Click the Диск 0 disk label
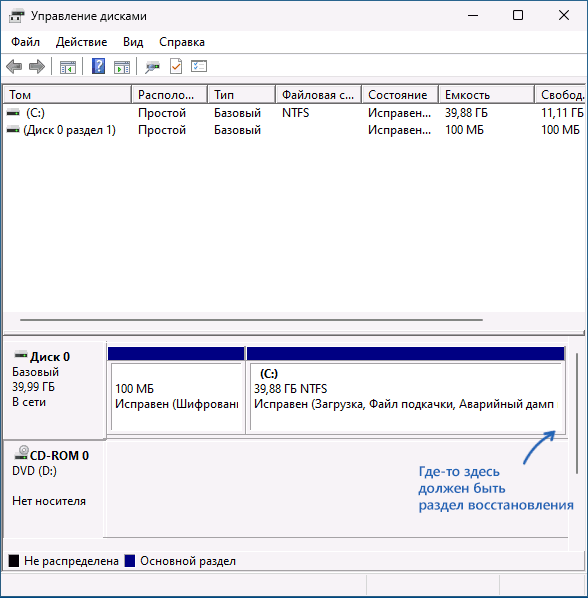Screen dimensions: 588x598 click(x=50, y=357)
